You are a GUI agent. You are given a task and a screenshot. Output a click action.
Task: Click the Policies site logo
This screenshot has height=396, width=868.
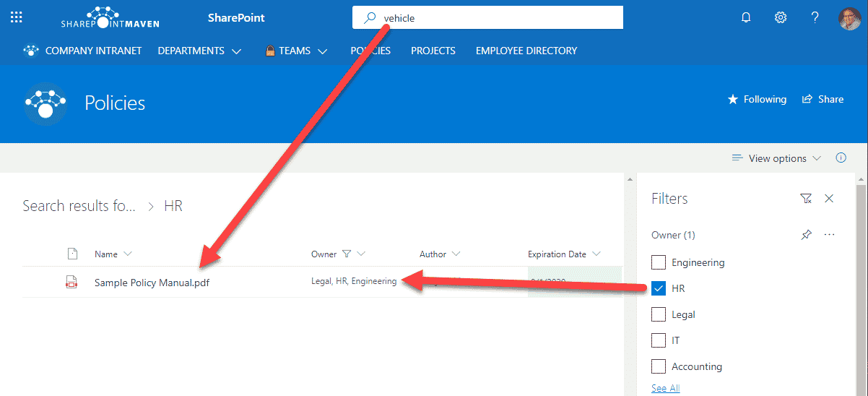click(45, 103)
